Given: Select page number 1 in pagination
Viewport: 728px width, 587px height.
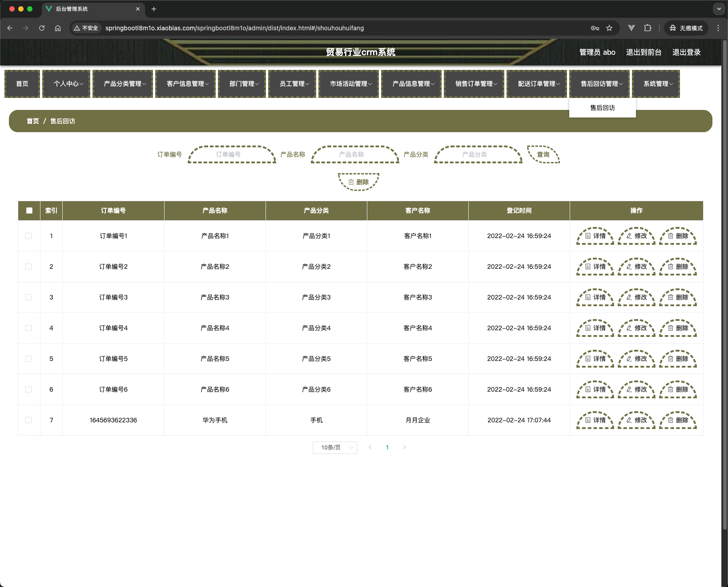Looking at the screenshot, I should point(387,448).
